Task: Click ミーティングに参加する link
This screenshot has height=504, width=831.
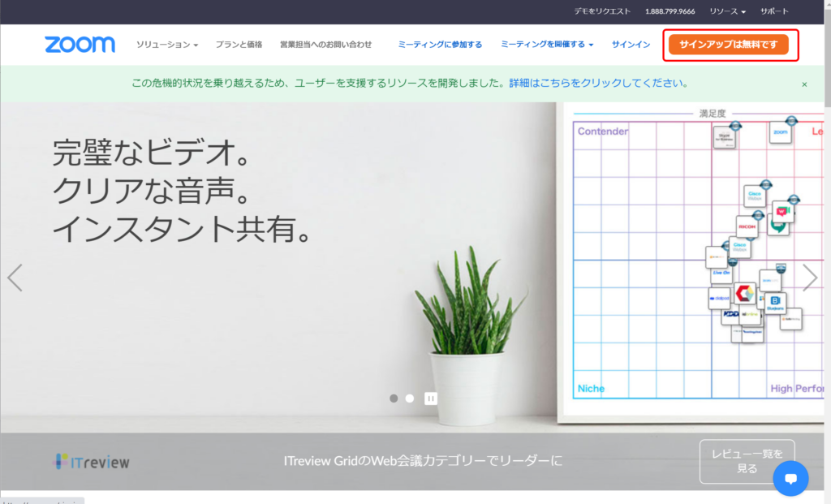Action: click(440, 45)
